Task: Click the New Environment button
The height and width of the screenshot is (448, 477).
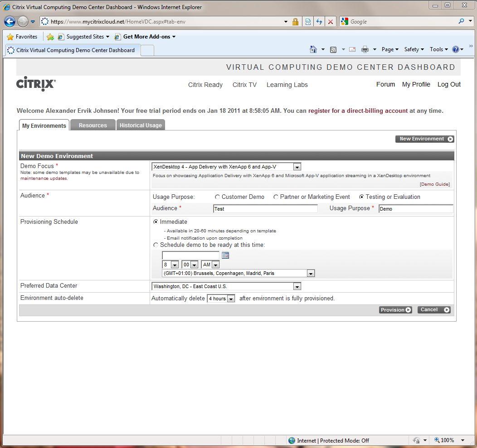Action: tap(425, 139)
